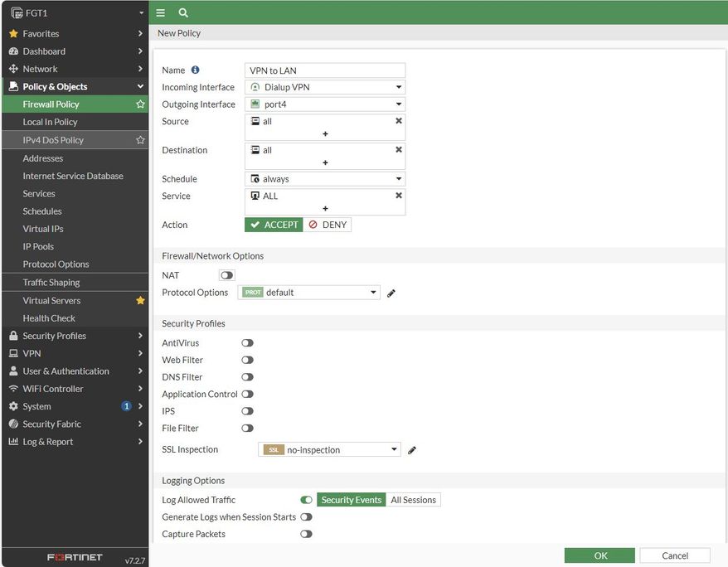The height and width of the screenshot is (567, 728).
Task: Edit Protocol Options with pencil icon
Action: (391, 293)
